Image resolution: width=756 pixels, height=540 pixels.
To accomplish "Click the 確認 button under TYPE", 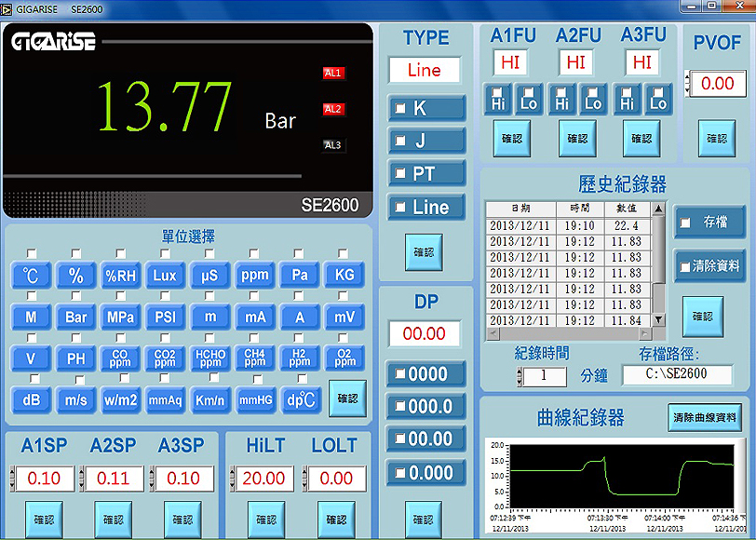I will pyautogui.click(x=424, y=252).
